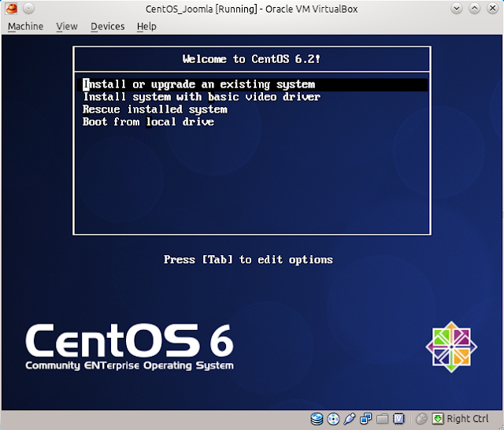The height and width of the screenshot is (430, 504).
Task: Click the virtualization features status icon
Action: coord(398,419)
